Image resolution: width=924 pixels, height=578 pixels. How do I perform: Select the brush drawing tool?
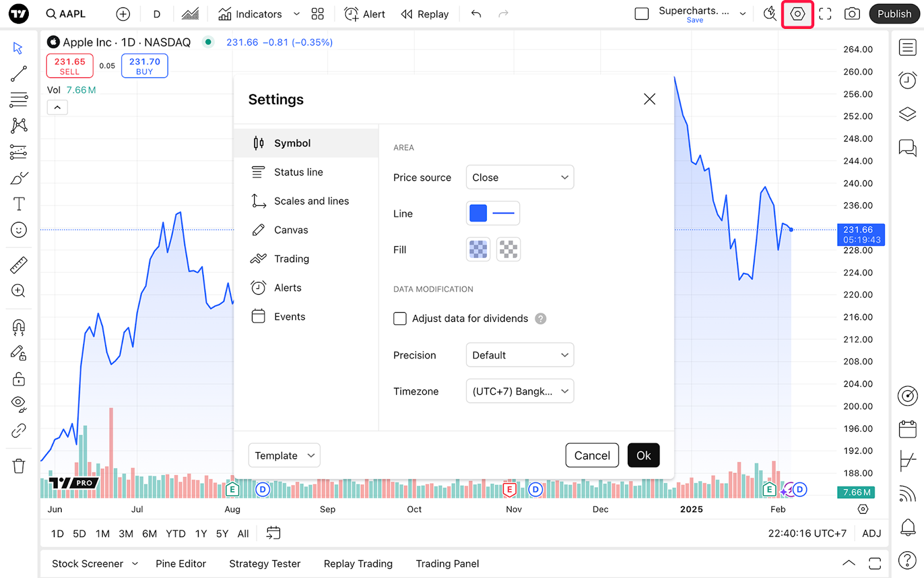pyautogui.click(x=18, y=178)
